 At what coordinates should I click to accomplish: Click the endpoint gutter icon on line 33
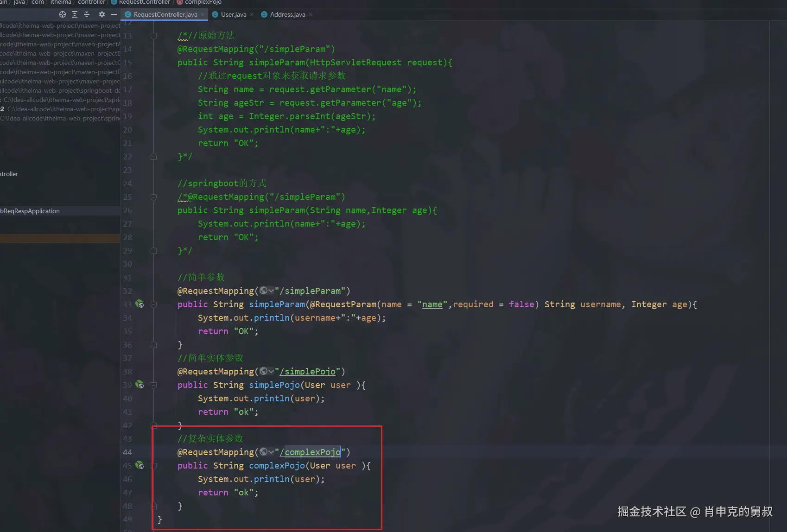click(x=140, y=304)
